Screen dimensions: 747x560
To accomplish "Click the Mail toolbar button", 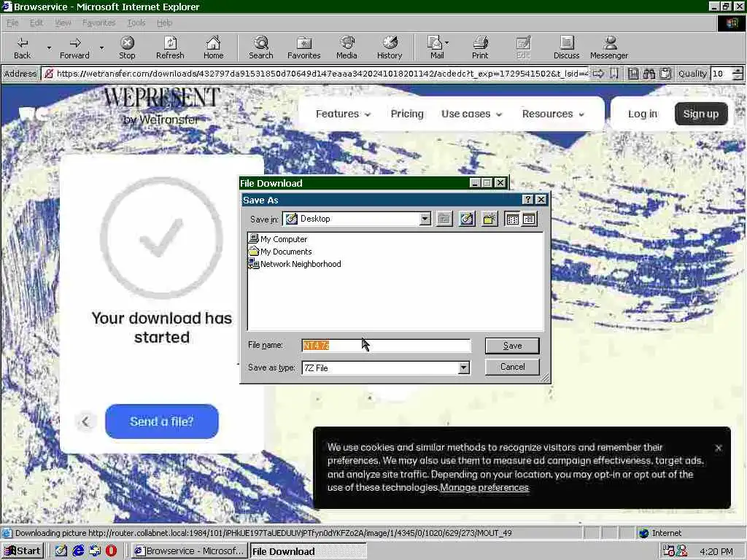I will (x=436, y=47).
